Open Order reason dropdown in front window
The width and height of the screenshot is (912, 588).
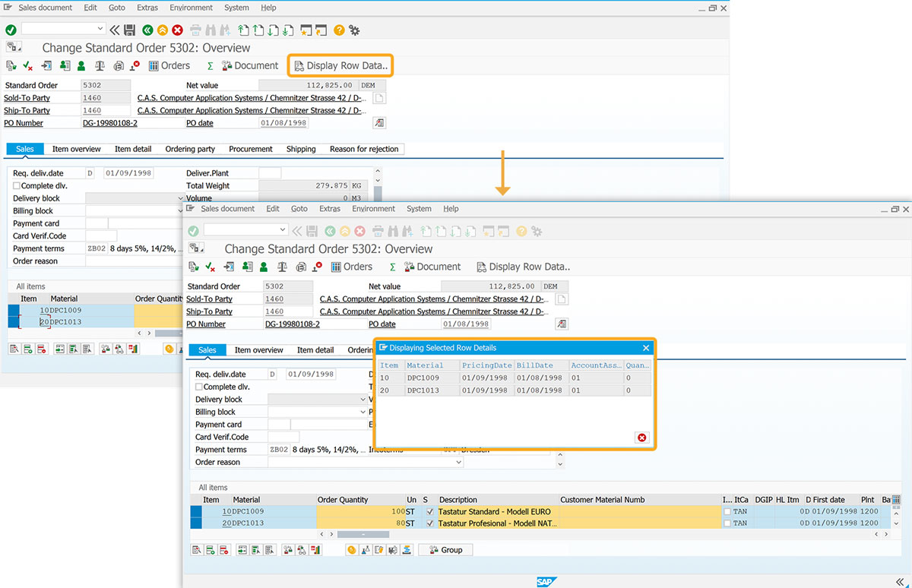458,462
